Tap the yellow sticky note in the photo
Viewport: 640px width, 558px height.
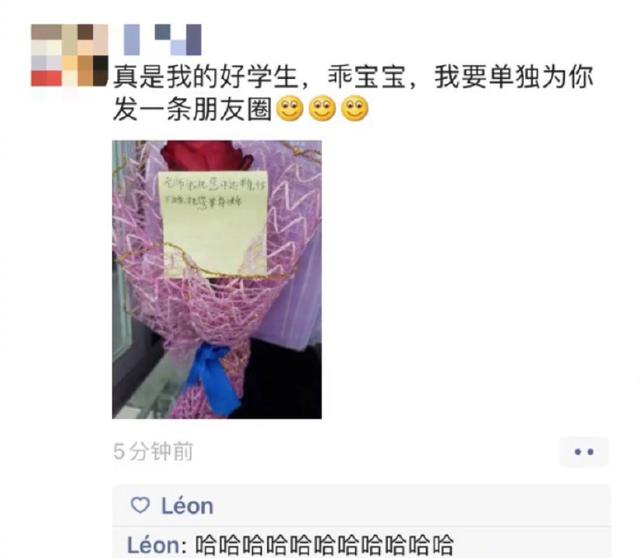pyautogui.click(x=213, y=224)
